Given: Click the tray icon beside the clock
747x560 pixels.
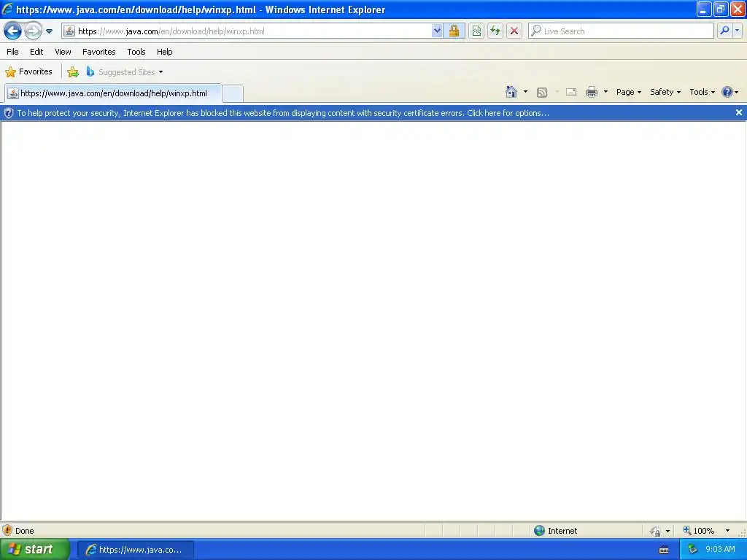Looking at the screenshot, I should coord(692,550).
